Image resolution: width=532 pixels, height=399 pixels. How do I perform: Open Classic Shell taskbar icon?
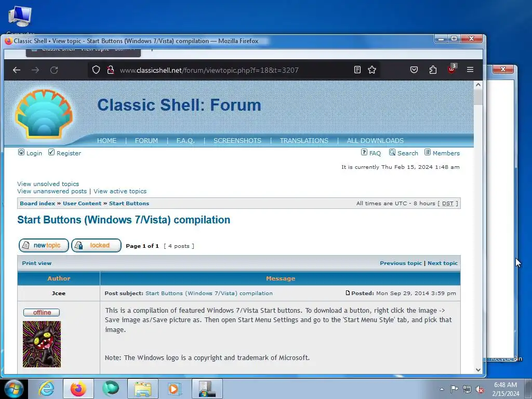tap(111, 389)
